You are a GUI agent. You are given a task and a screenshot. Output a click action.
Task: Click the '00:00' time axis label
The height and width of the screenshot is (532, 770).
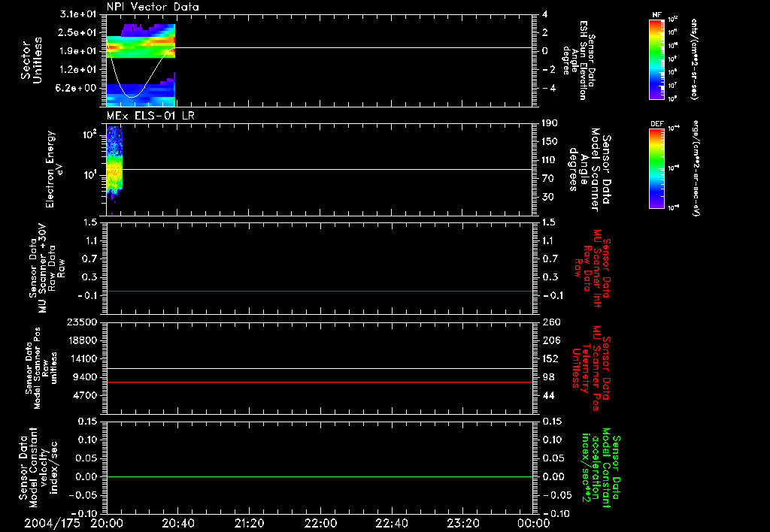tap(533, 523)
